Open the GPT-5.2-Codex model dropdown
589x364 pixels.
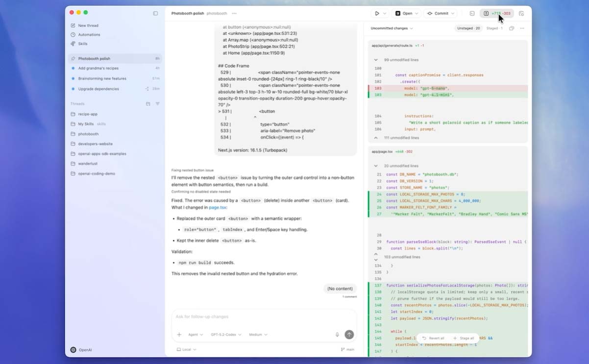pos(226,335)
